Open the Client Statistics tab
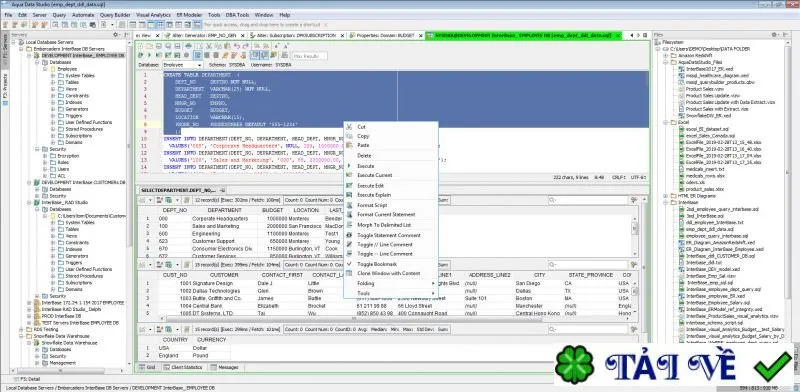800x392 pixels. click(183, 368)
